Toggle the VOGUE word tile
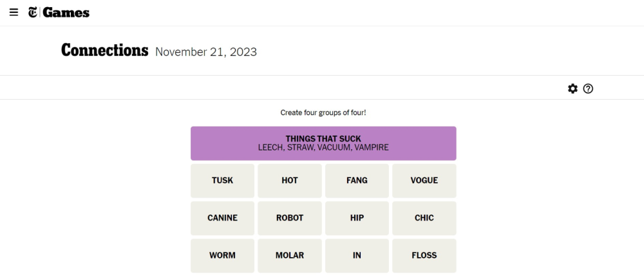644x279 pixels. tap(424, 181)
